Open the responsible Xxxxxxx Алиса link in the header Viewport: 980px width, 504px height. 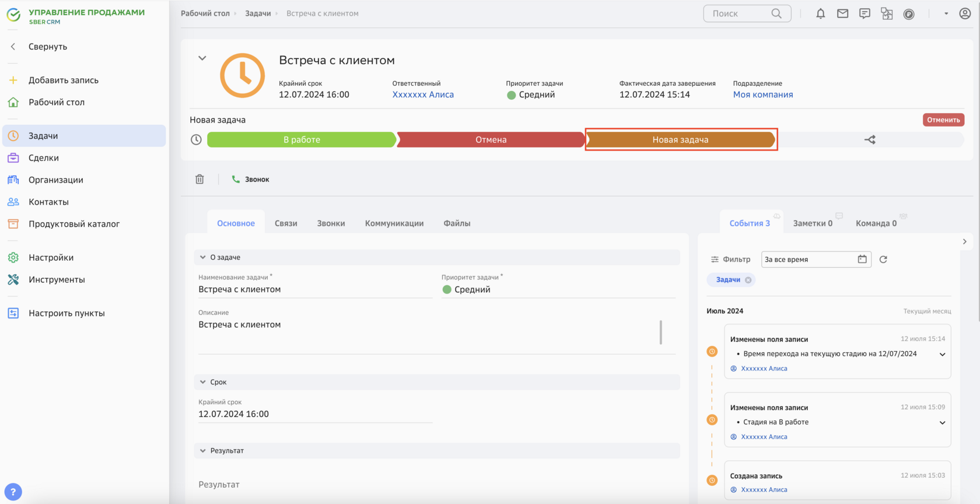(423, 94)
